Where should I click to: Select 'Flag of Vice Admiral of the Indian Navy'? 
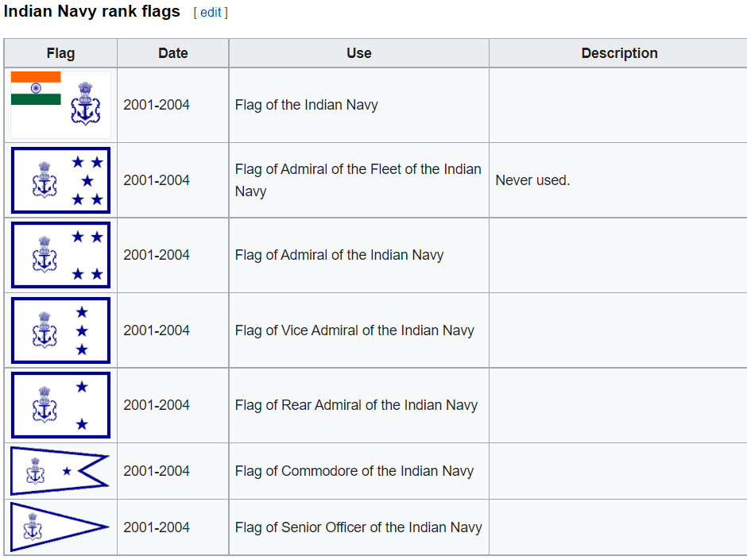coord(354,330)
